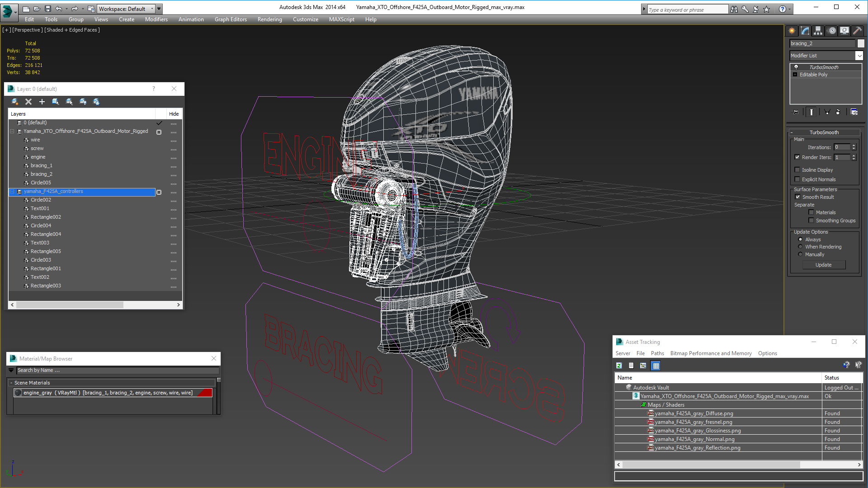868x488 pixels.
Task: Click Hide/Unhide All Layers icon in Layer dialog
Action: coord(83,102)
